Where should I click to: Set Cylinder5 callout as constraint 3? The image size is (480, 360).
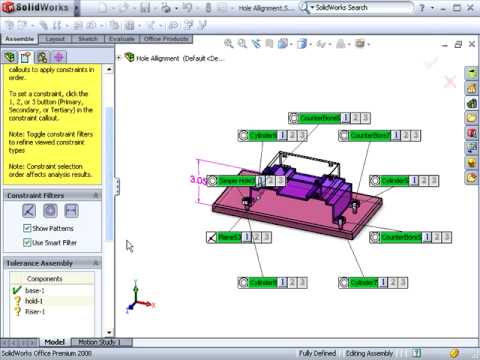[x=433, y=181]
